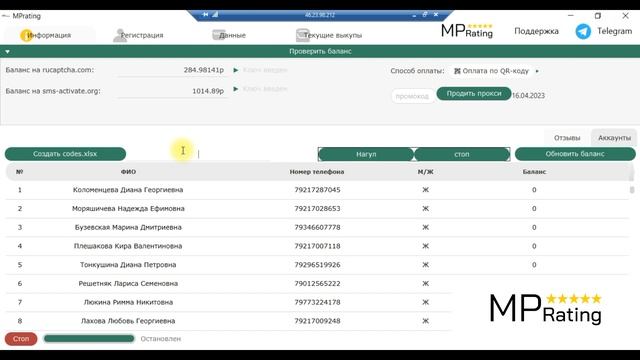The height and width of the screenshot is (360, 640).
Task: Click the Текущие выкупы icon
Action: [x=302, y=35]
